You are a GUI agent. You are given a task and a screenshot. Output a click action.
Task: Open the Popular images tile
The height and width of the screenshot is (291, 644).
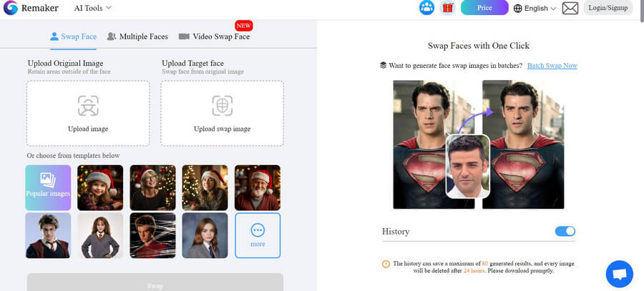click(x=48, y=187)
